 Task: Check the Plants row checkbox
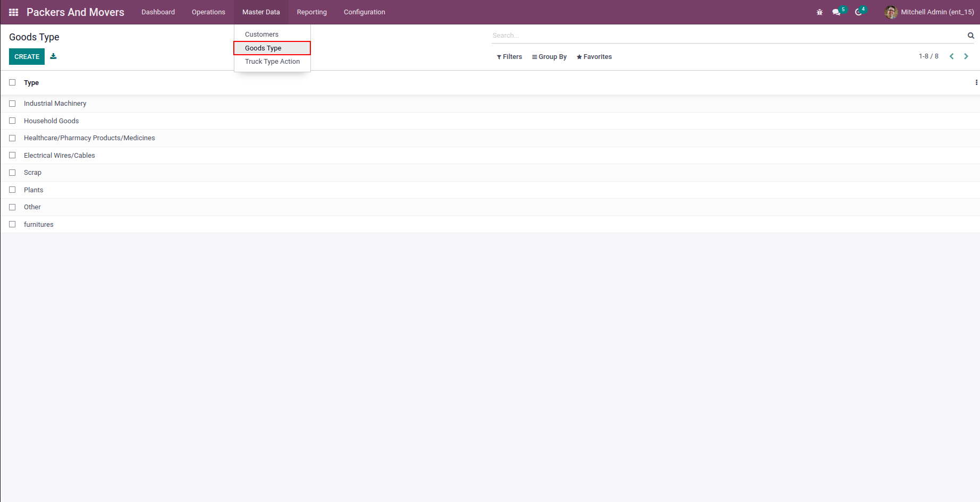[x=12, y=190]
